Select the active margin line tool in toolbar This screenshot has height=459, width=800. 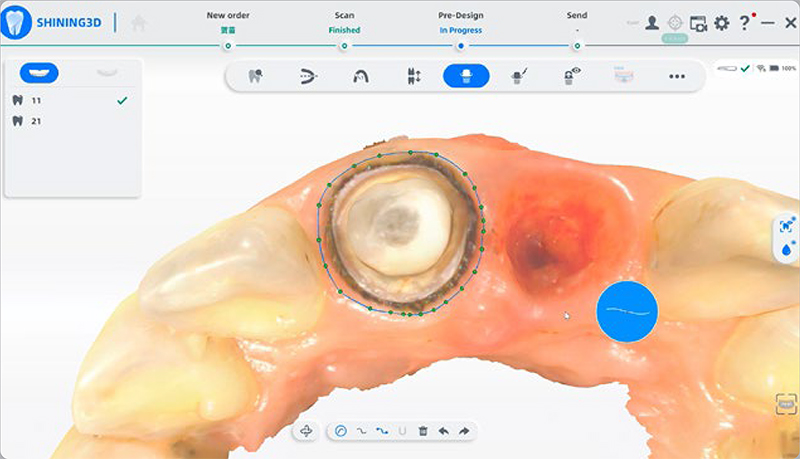[466, 76]
